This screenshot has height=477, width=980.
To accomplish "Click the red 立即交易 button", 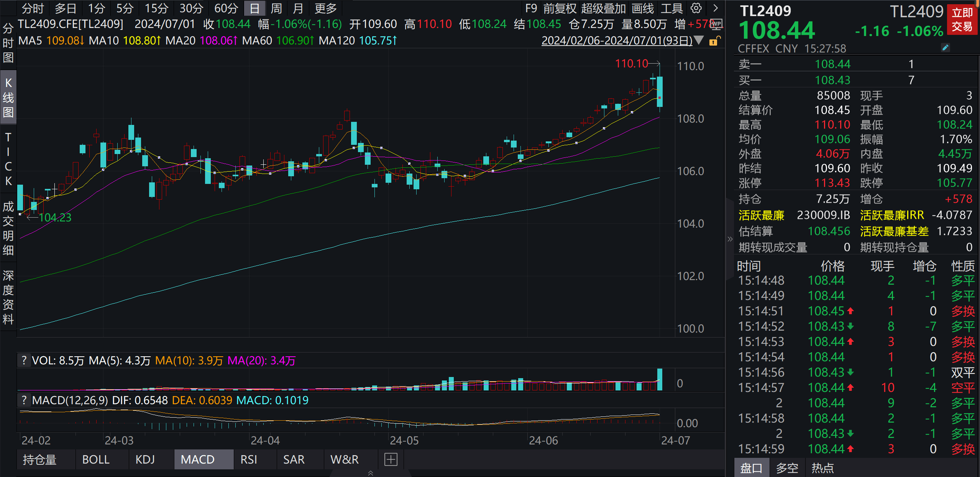I will 962,20.
